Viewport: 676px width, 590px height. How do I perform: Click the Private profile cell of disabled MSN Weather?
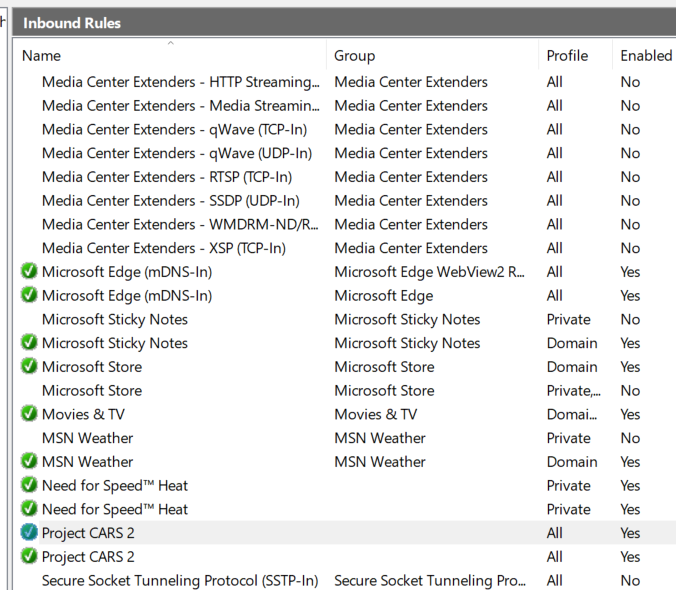click(x=568, y=437)
